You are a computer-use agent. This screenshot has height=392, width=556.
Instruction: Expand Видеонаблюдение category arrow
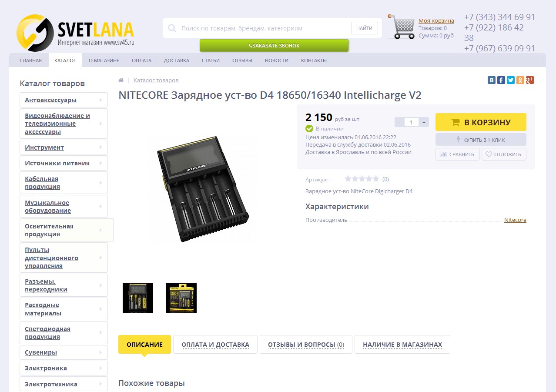pos(100,124)
